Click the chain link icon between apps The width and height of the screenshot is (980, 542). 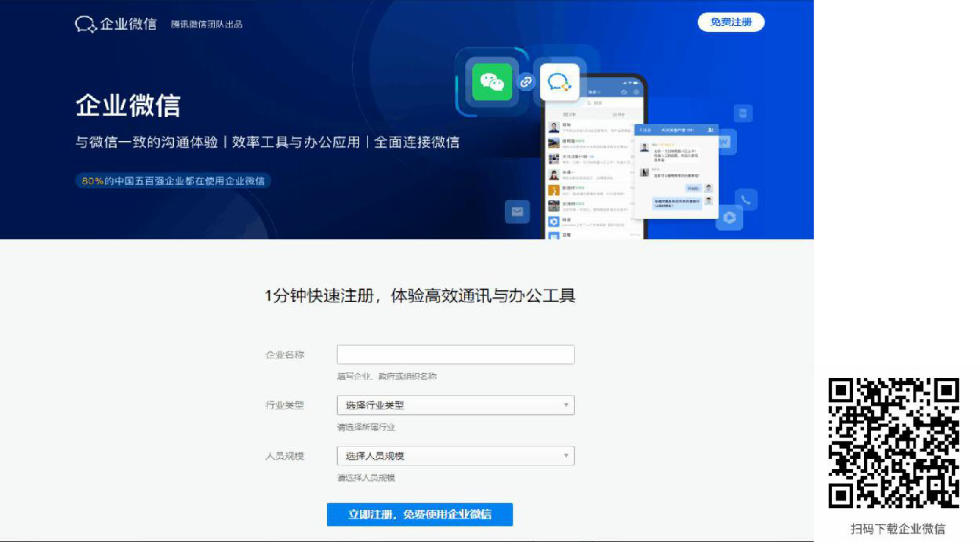526,82
